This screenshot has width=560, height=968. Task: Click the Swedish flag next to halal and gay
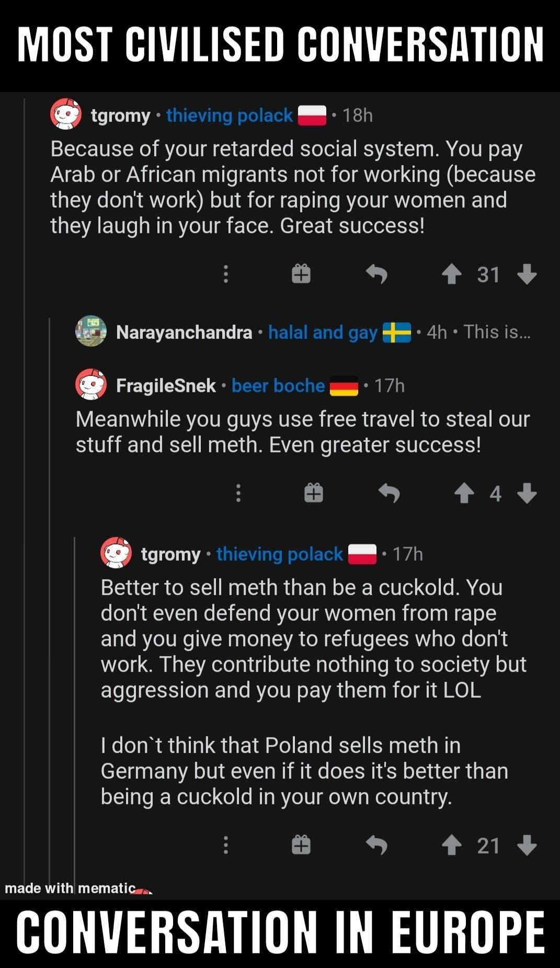click(397, 332)
